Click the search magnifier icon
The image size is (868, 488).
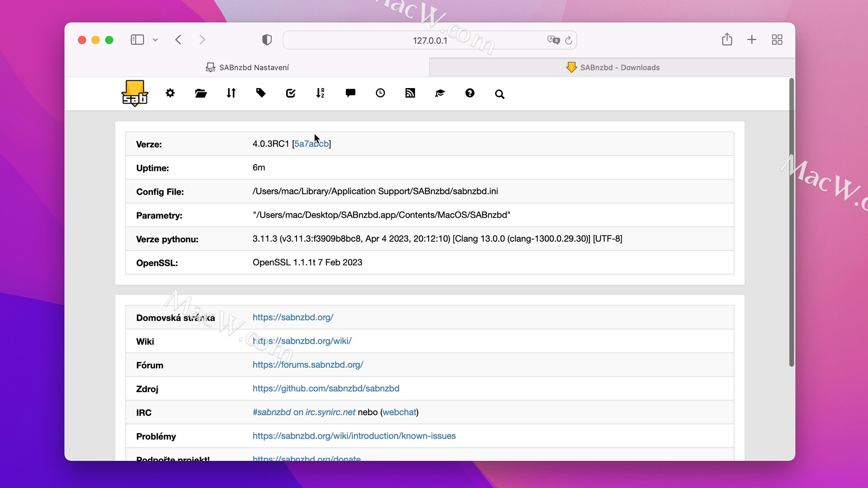click(x=500, y=94)
